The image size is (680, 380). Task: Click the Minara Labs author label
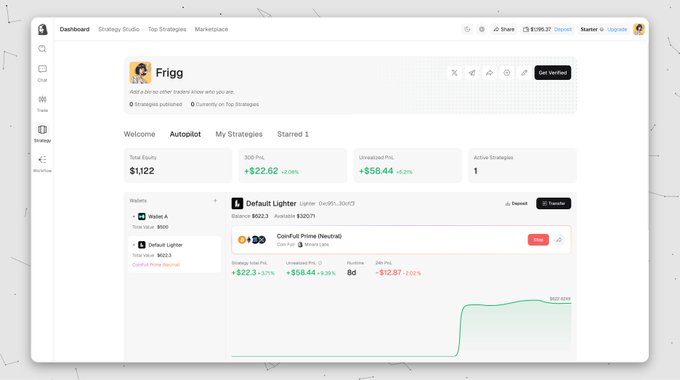(x=313, y=245)
